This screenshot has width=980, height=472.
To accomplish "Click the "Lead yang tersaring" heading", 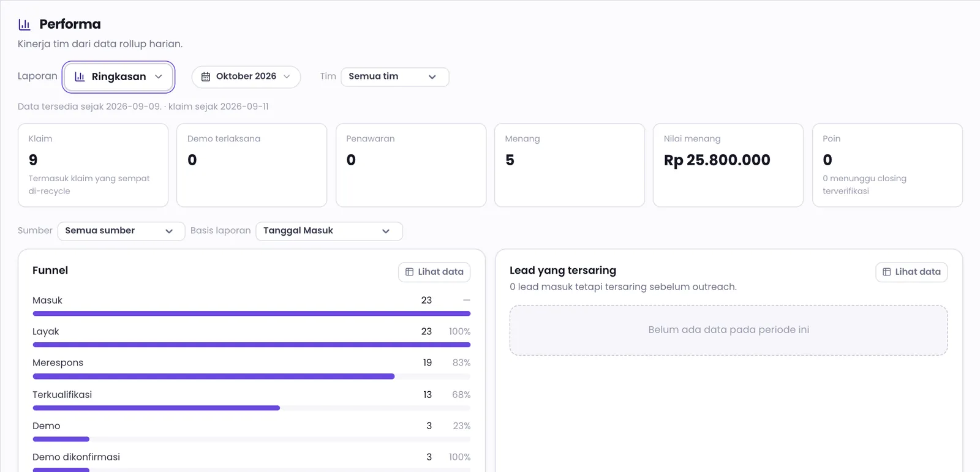I will pyautogui.click(x=563, y=271).
